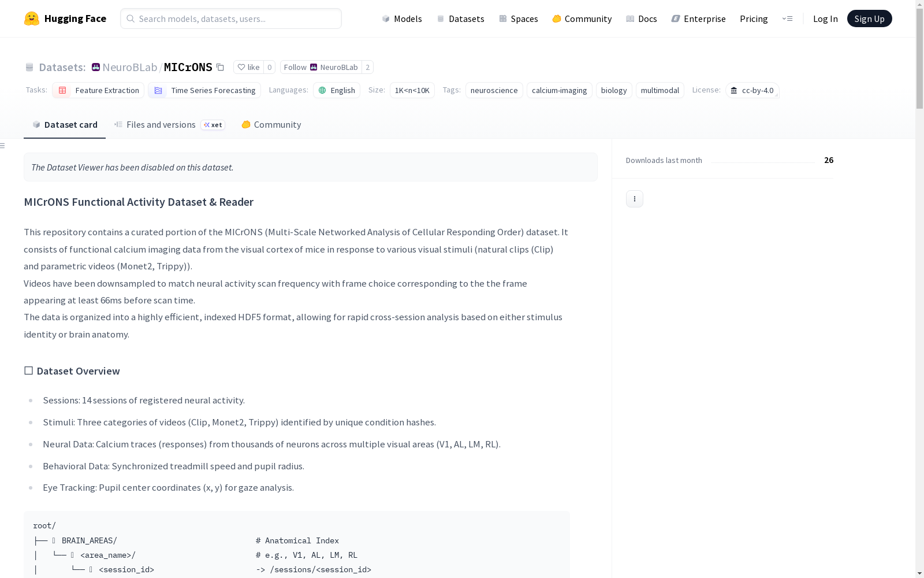
Task: Click the calcium-imaging tag
Action: coord(560,90)
